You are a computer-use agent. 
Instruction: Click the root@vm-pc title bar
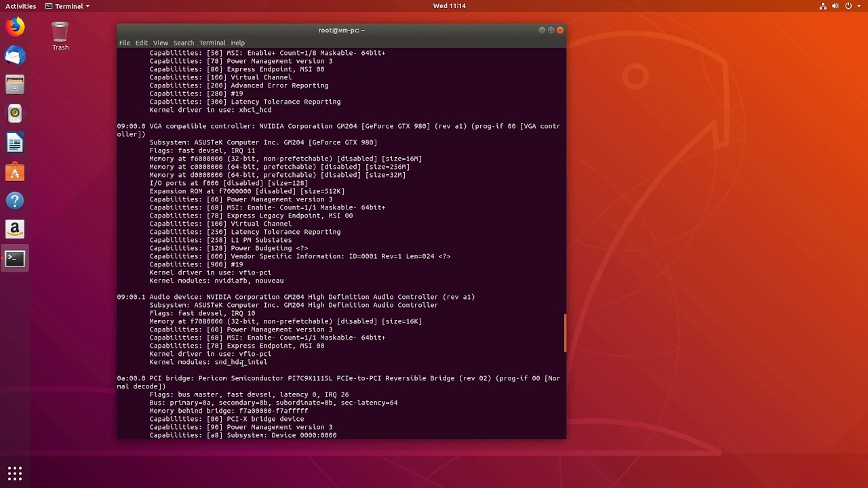pos(341,30)
